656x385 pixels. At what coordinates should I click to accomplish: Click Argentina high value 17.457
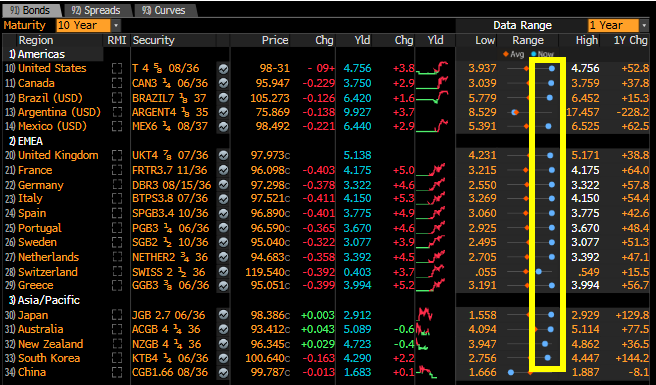point(583,112)
